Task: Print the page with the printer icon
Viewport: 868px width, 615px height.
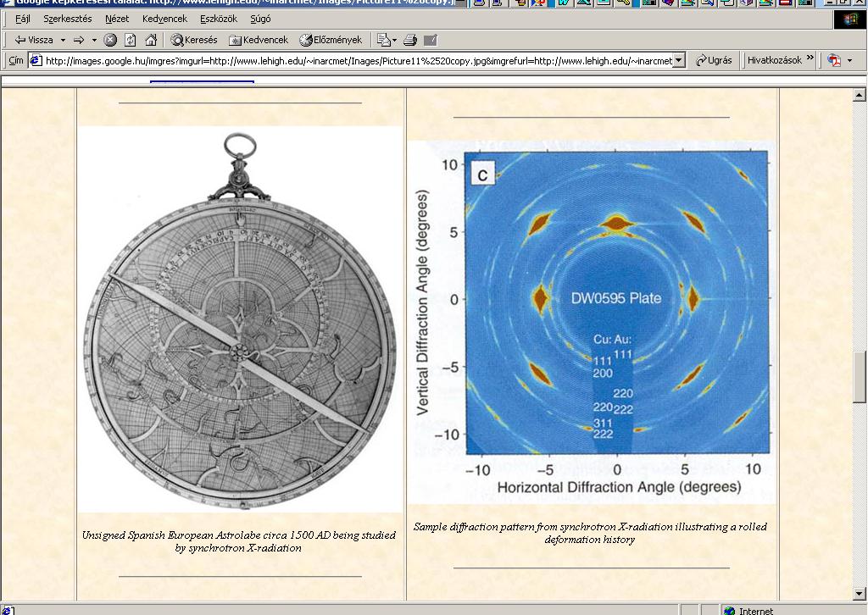Action: [410, 40]
